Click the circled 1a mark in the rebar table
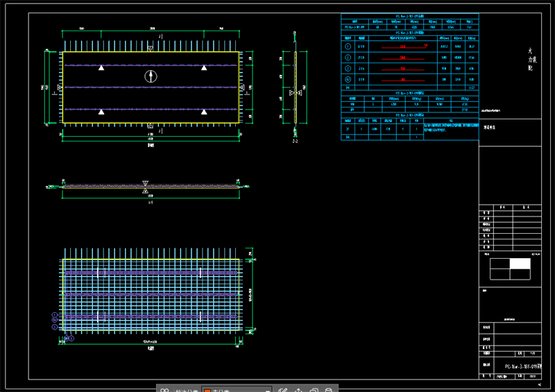Screen dimensions: 555x392 (348, 79)
